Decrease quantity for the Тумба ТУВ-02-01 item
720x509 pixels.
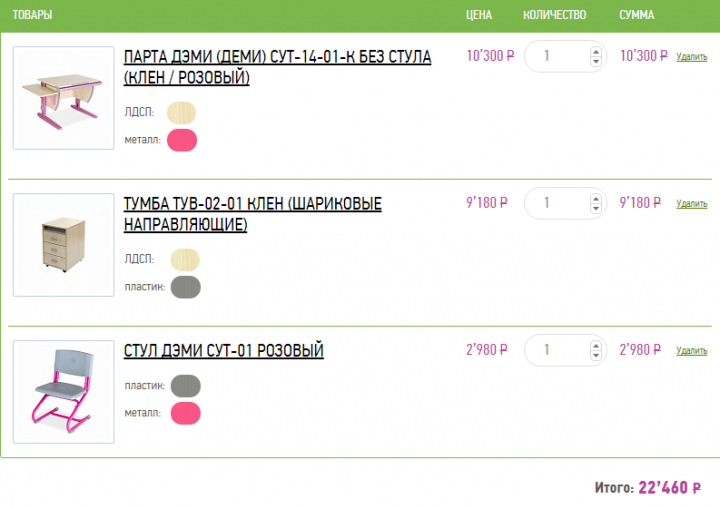[597, 209]
